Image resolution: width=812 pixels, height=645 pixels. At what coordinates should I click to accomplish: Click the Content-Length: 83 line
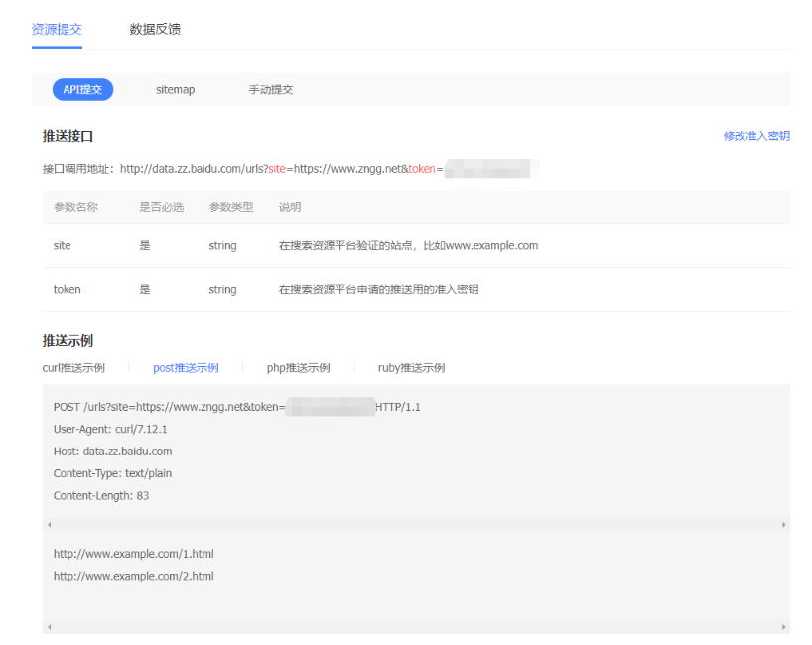tap(101, 496)
